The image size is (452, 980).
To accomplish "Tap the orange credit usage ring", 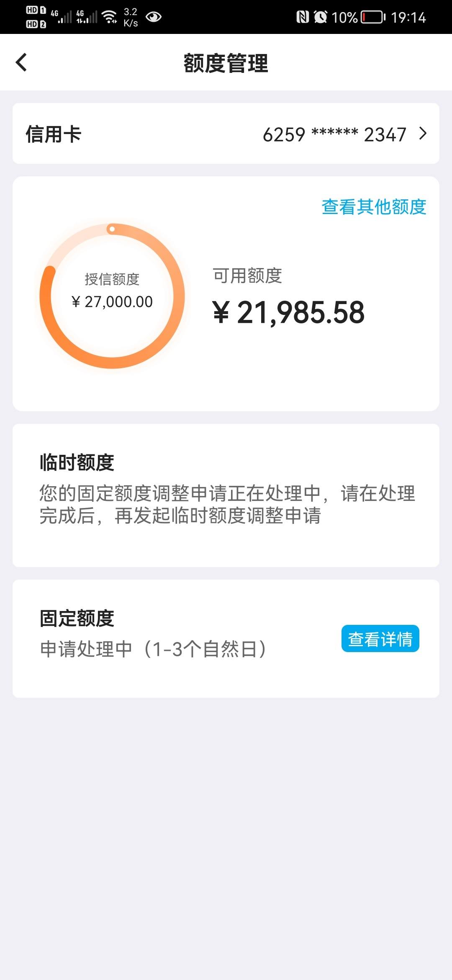I will (x=112, y=296).
